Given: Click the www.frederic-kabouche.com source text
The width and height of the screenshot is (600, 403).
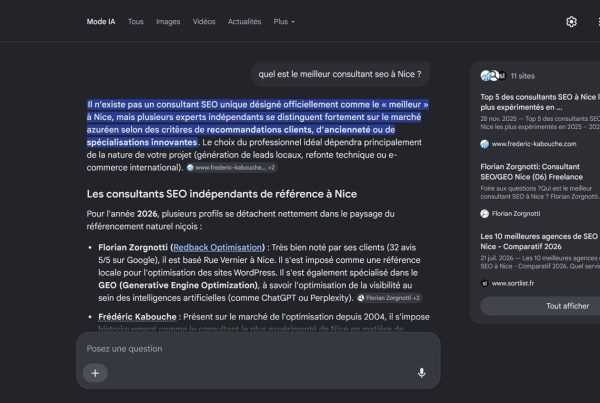Looking at the screenshot, I should [534, 144].
